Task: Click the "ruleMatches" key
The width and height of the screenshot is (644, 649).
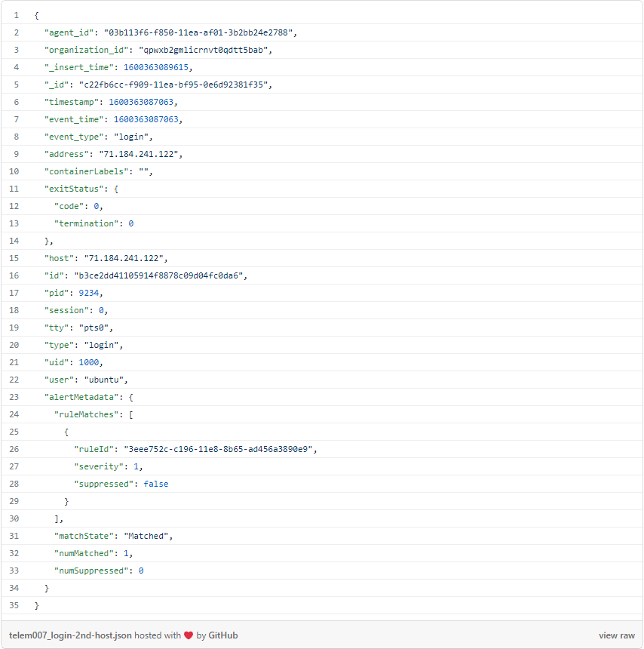Action: 87,415
